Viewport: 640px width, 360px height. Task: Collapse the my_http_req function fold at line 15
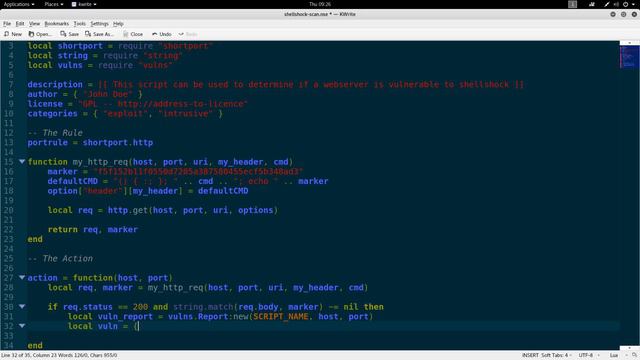tap(22, 162)
